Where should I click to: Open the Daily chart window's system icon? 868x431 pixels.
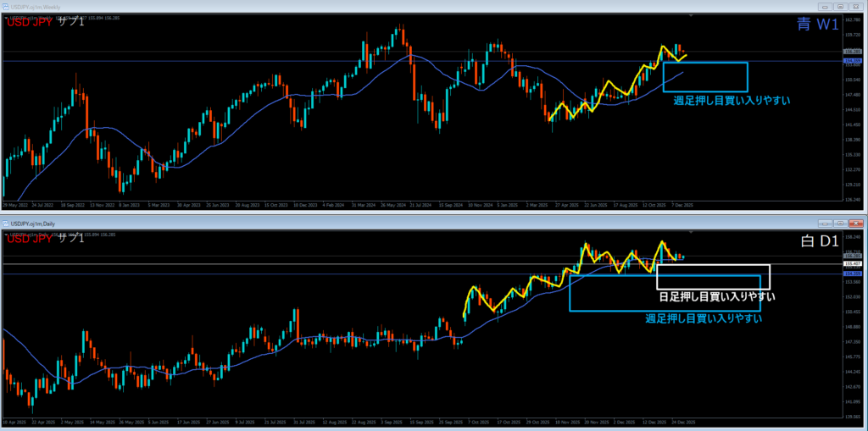tap(6, 224)
